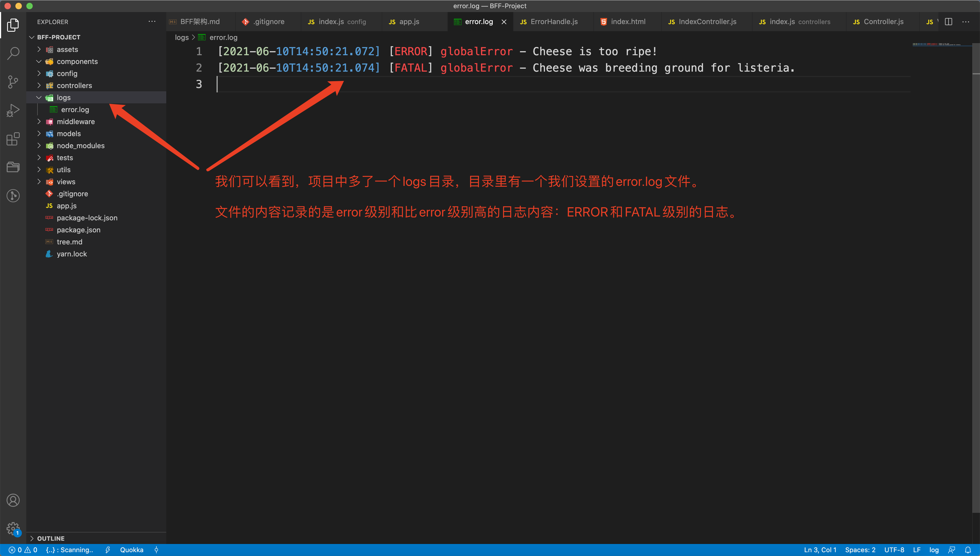980x556 pixels.
Task: Collapse the logs folder
Action: click(96, 97)
